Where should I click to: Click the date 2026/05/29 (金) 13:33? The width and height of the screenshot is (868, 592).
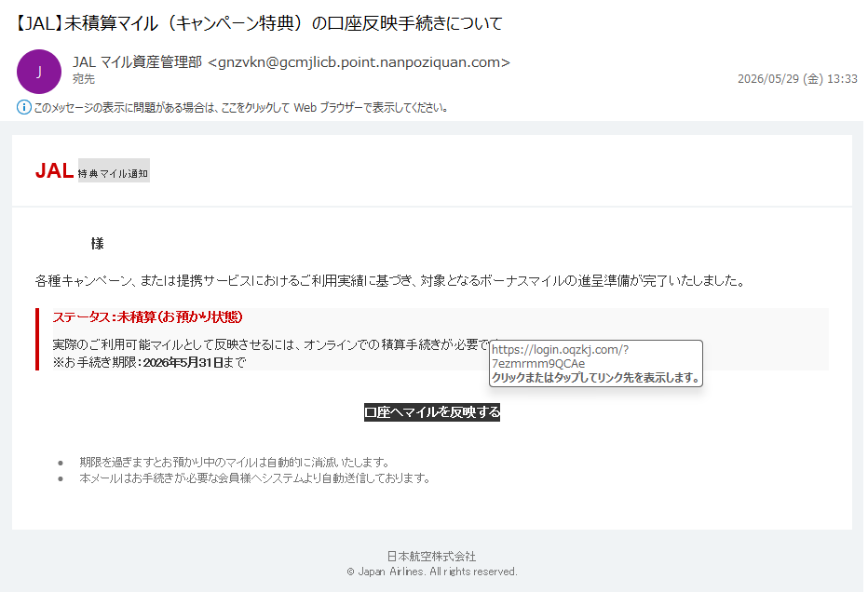tap(797, 78)
